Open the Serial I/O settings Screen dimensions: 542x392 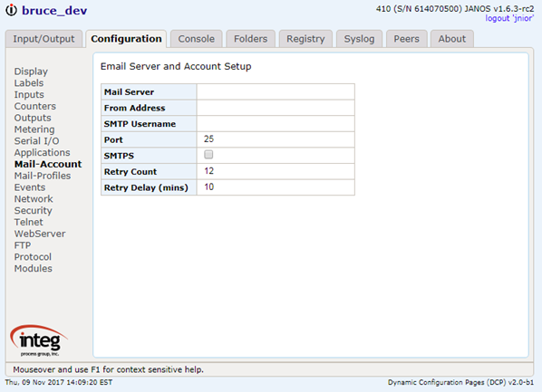click(x=36, y=141)
